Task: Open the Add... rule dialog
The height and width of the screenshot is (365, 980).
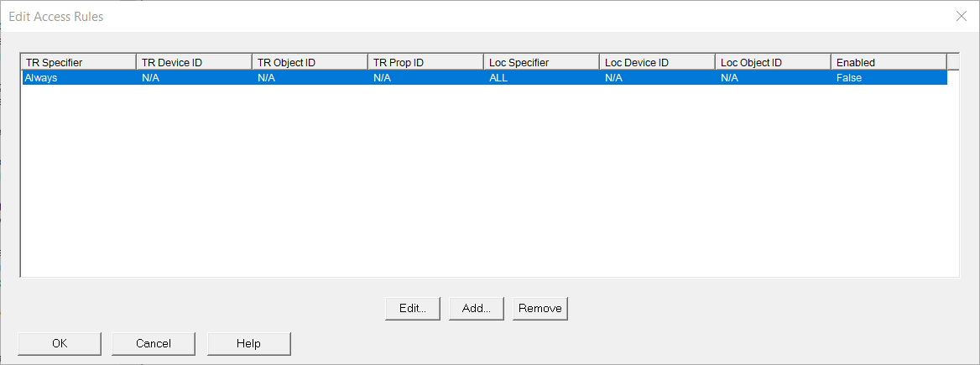Action: click(476, 308)
